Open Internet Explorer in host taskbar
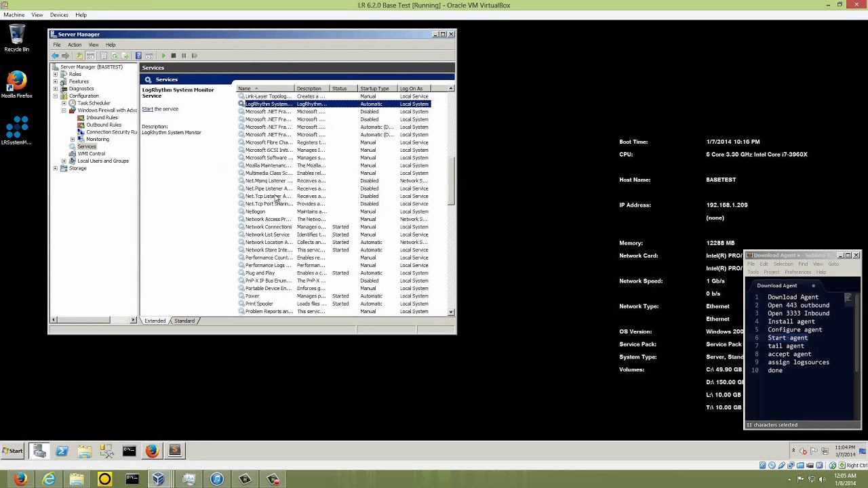This screenshot has height=488, width=868. point(49,479)
